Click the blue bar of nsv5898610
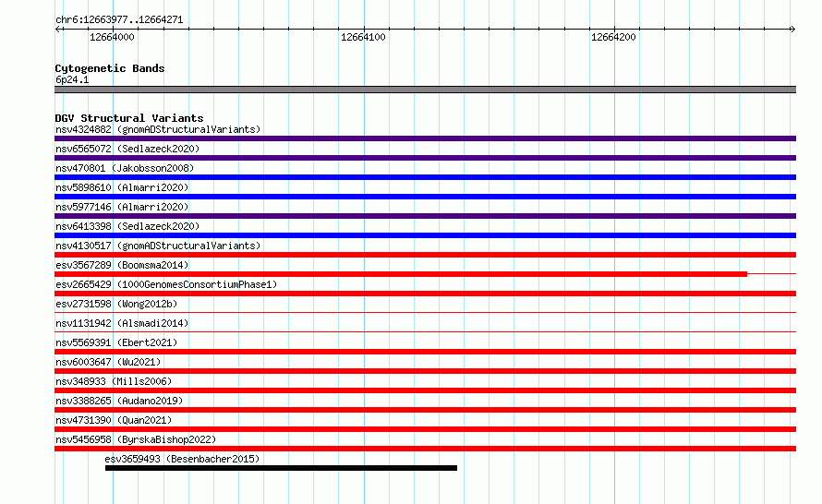The width and height of the screenshot is (822, 504). tap(425, 197)
